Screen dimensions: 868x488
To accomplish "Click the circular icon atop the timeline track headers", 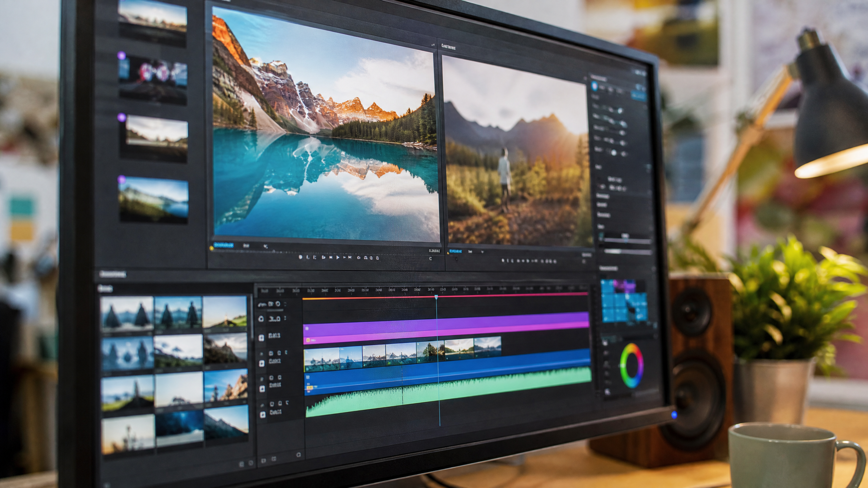I will tap(278, 304).
